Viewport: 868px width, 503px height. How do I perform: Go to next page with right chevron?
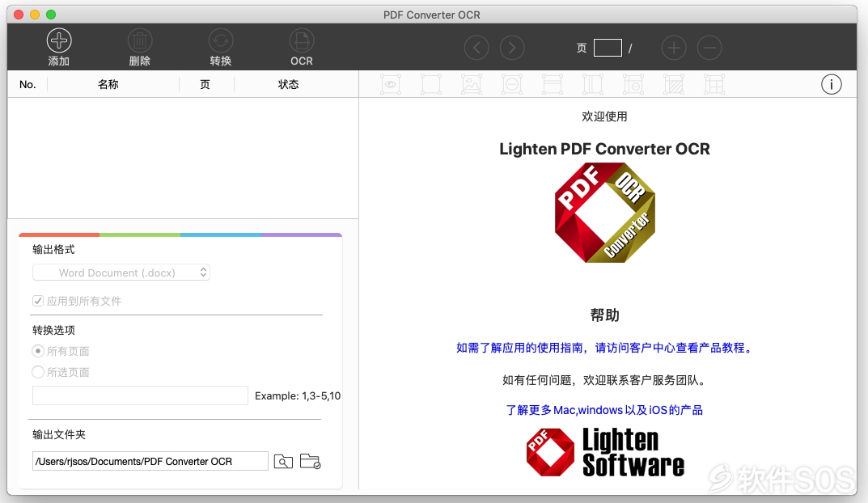(x=512, y=48)
